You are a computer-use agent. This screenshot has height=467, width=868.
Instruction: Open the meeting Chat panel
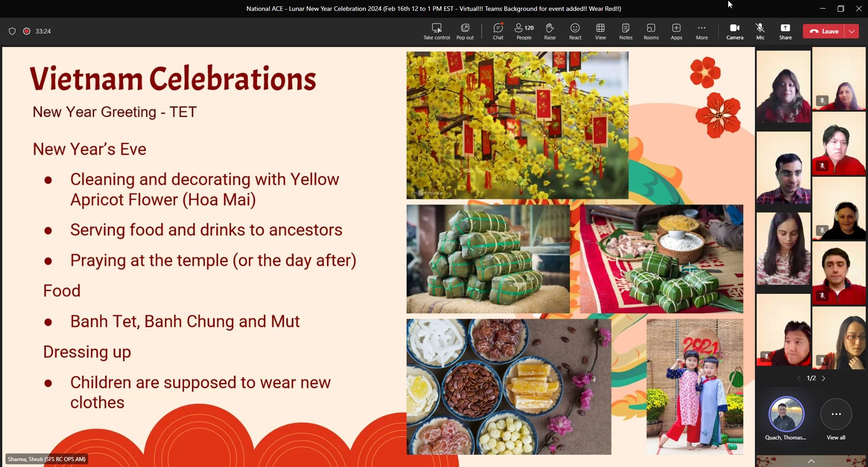point(498,31)
